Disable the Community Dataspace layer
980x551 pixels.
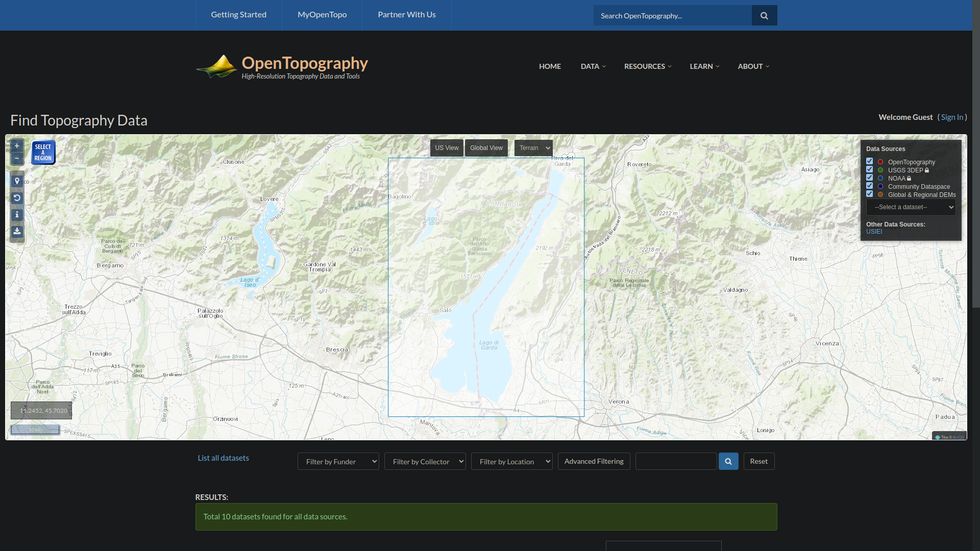tap(869, 186)
